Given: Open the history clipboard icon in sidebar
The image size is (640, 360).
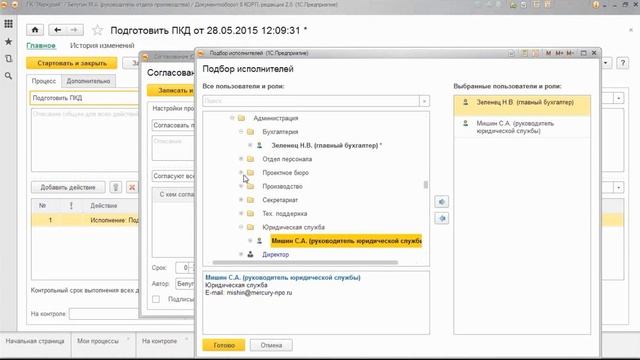Looking at the screenshot, I should click(x=8, y=59).
